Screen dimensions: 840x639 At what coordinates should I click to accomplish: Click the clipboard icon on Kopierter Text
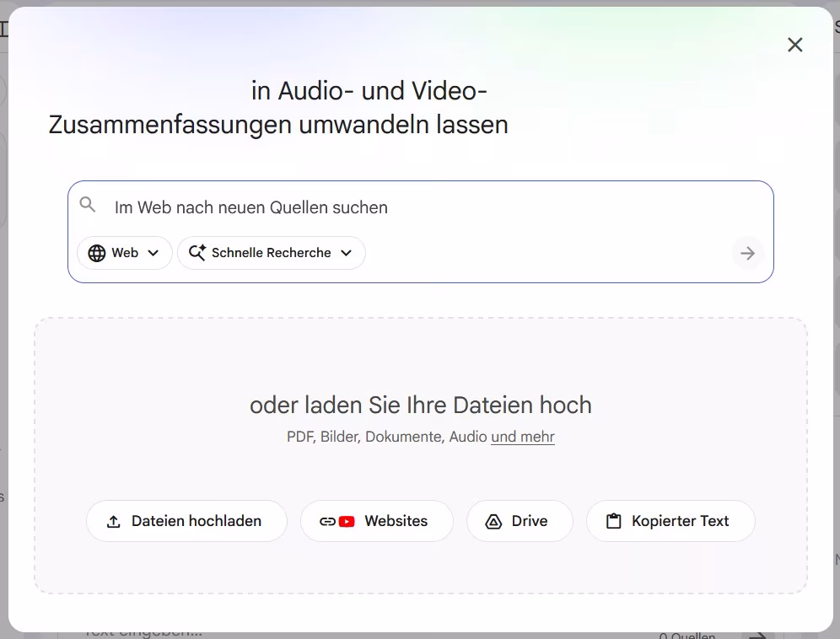click(x=616, y=521)
